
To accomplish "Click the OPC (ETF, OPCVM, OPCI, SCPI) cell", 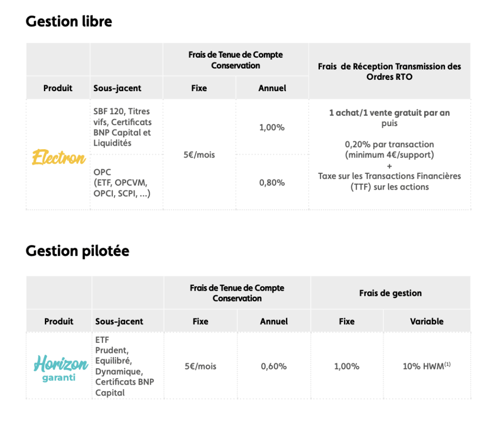I will click(x=122, y=183).
